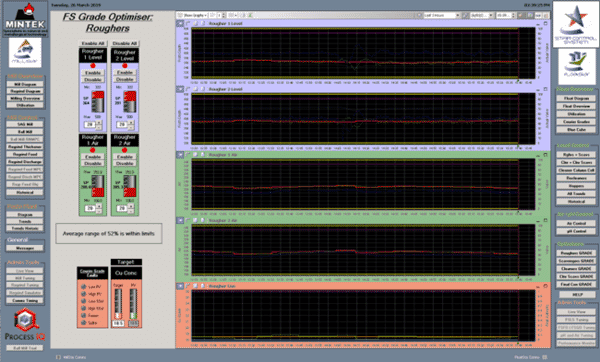Open Comms Timing admin tool
The image size is (600, 362).
(25, 300)
